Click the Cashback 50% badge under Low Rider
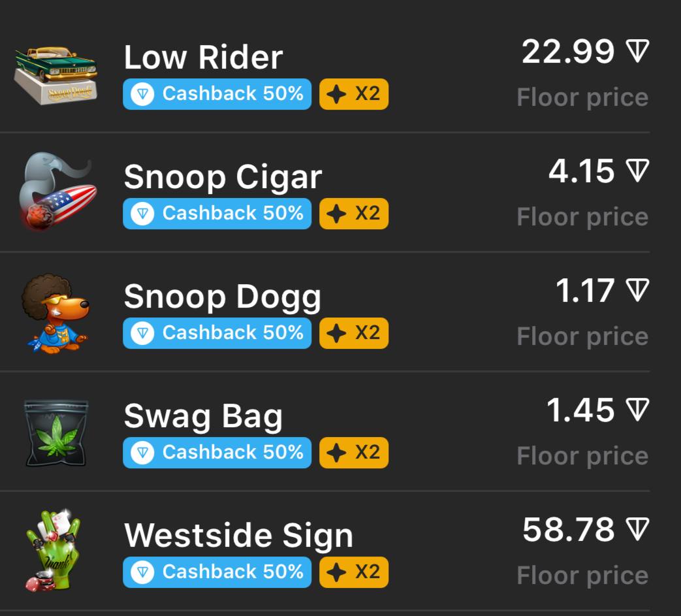The image size is (681, 616). (217, 94)
